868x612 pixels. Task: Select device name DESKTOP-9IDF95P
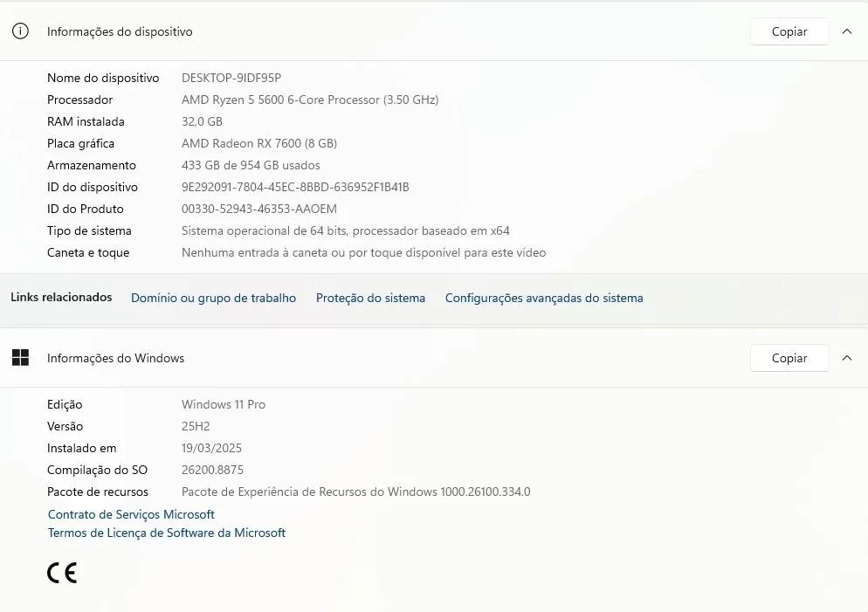(x=231, y=78)
